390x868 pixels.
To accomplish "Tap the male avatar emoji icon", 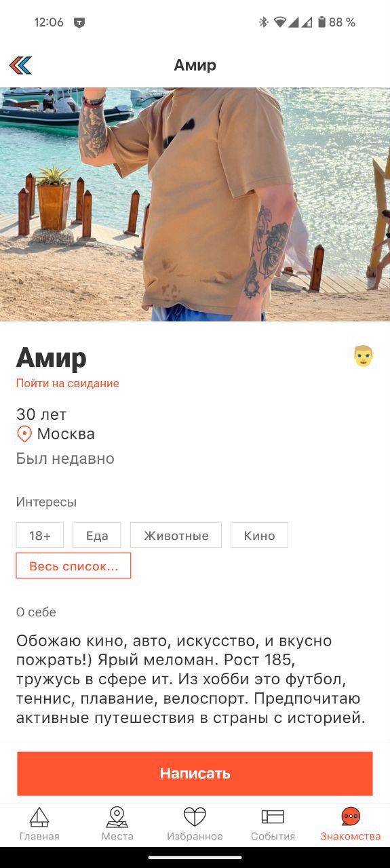I will pyautogui.click(x=364, y=356).
